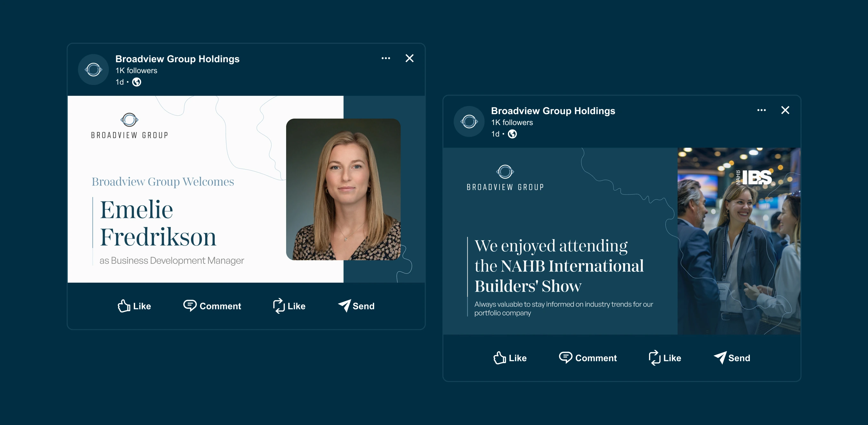Click Broadview Group Holdings name on right post
The image size is (868, 425).
pos(553,111)
